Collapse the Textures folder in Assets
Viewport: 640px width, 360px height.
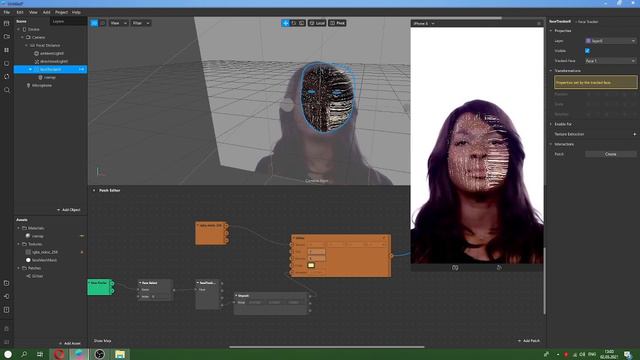click(x=18, y=244)
